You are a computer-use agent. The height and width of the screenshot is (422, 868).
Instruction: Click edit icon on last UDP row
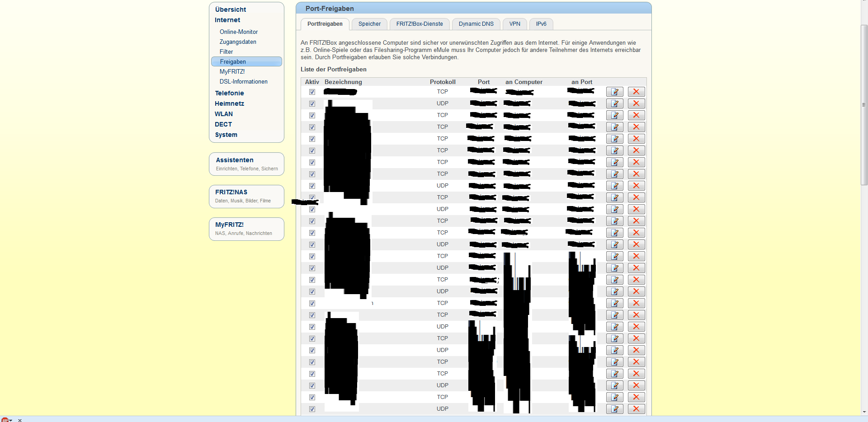pyautogui.click(x=614, y=409)
